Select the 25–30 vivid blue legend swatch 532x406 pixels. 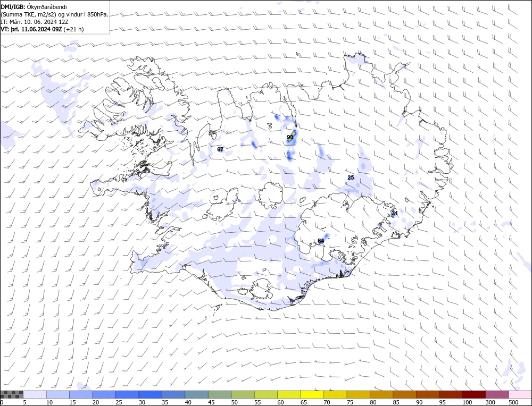(127, 394)
